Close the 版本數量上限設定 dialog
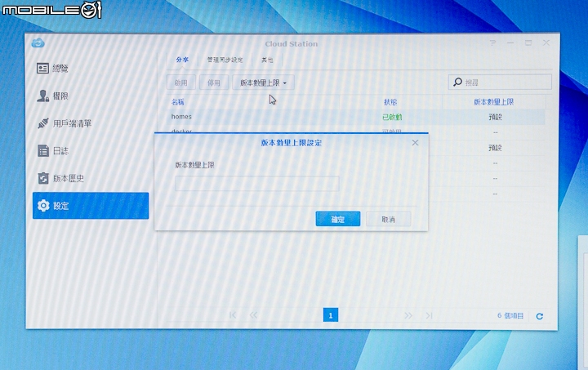This screenshot has width=588, height=370. coord(415,142)
